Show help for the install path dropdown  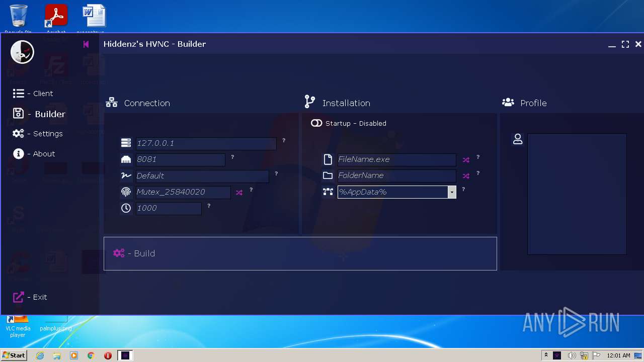pos(463,190)
